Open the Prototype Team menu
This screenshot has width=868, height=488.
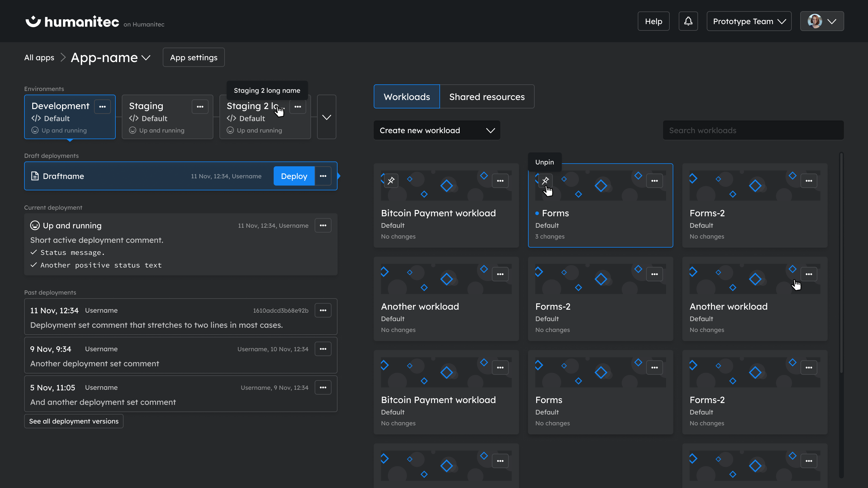(749, 21)
